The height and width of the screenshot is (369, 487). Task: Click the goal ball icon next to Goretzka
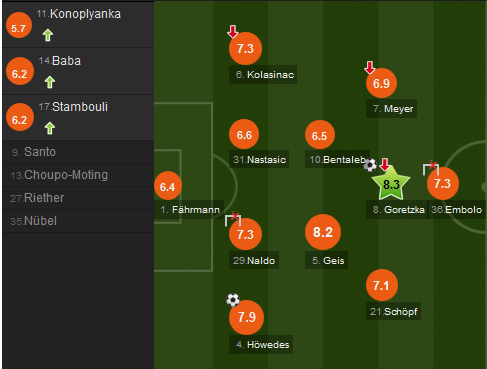[370, 165]
